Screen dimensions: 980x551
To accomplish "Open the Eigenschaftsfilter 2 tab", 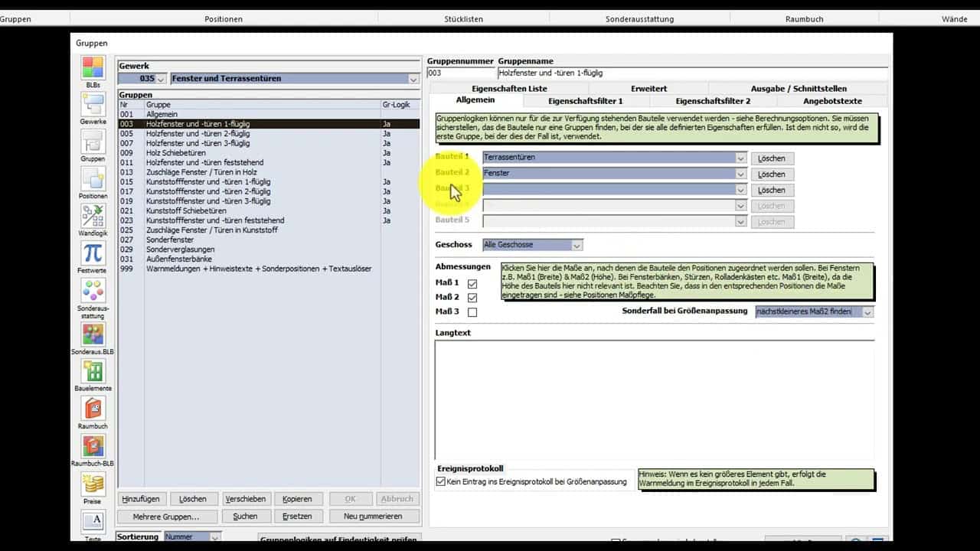I will pyautogui.click(x=714, y=101).
